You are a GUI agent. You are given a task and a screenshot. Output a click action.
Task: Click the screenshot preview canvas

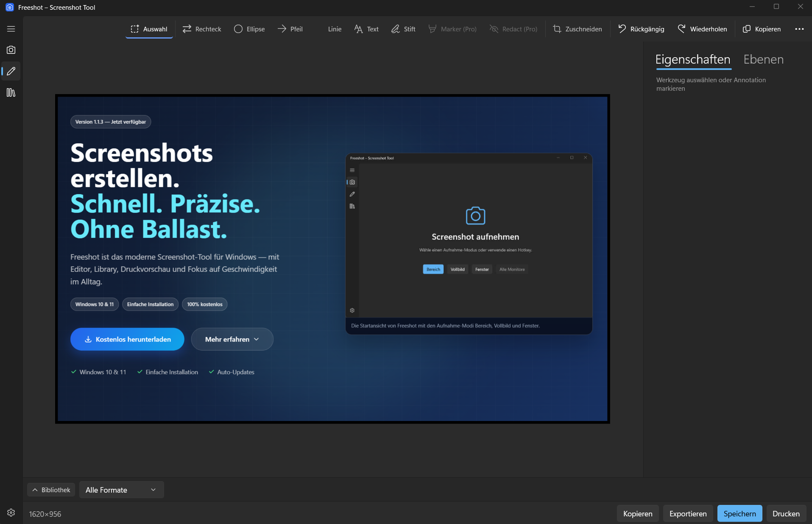point(332,259)
